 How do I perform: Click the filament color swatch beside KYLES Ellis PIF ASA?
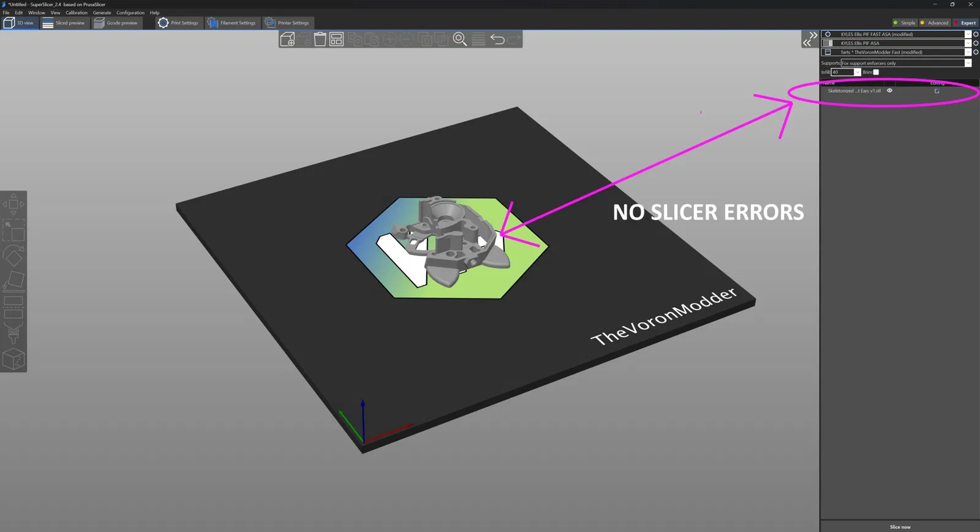827,43
